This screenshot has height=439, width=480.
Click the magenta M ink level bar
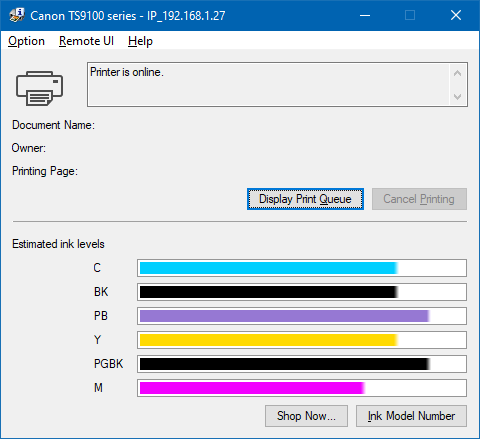pos(302,388)
